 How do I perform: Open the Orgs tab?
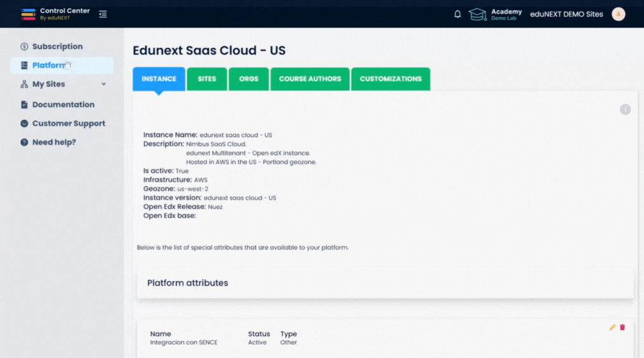pyautogui.click(x=248, y=79)
